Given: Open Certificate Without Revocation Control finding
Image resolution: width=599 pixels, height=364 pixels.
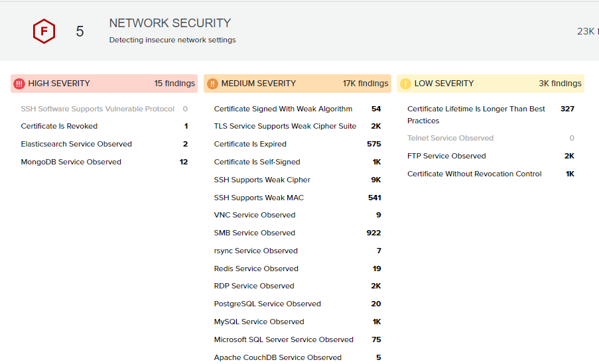Looking at the screenshot, I should [x=474, y=174].
